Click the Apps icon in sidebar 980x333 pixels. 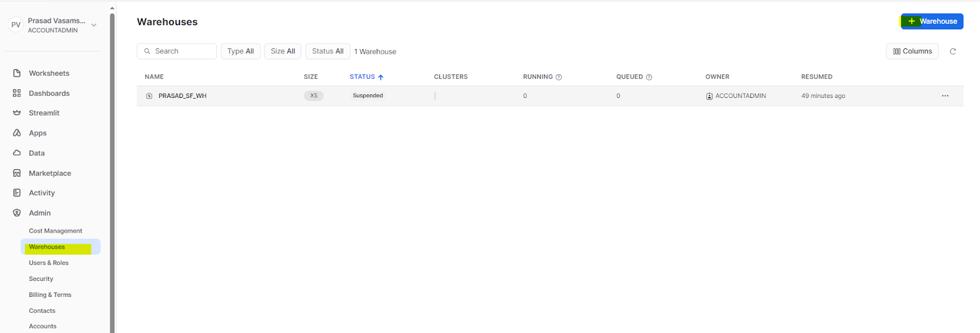tap(17, 133)
